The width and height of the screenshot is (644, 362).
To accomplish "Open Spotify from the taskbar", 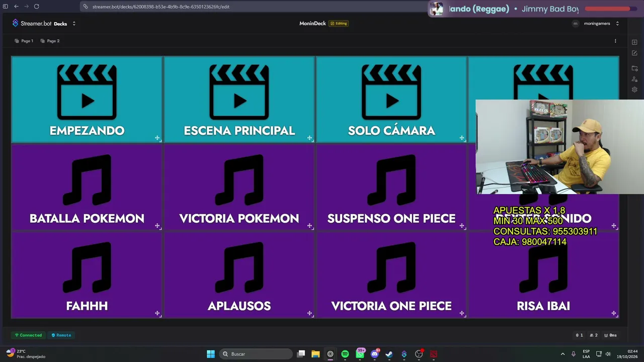I will point(345,354).
